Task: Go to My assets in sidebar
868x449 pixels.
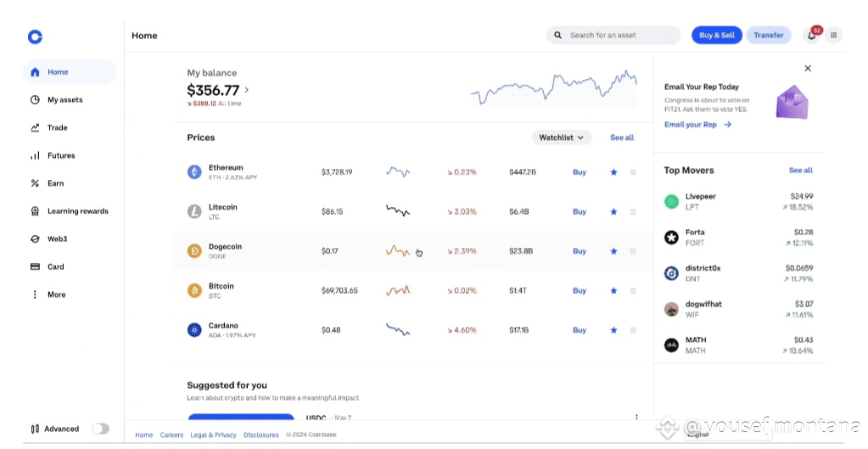Action: click(x=64, y=100)
